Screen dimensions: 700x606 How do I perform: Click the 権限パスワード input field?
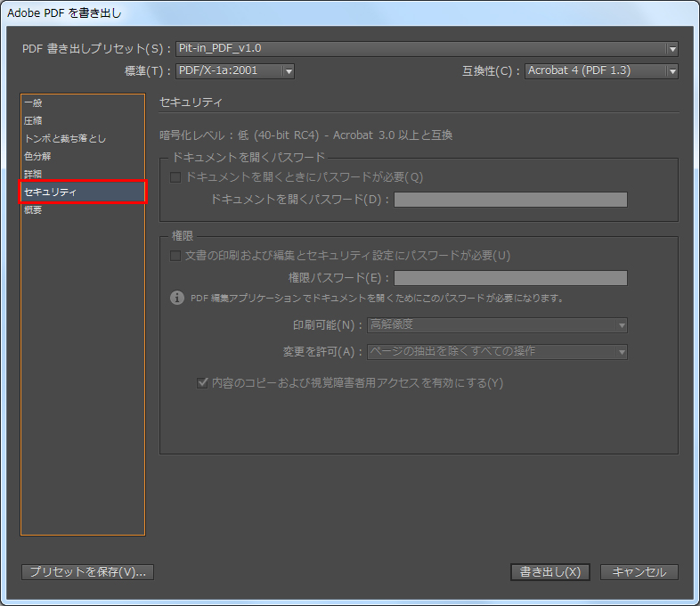(x=510, y=278)
